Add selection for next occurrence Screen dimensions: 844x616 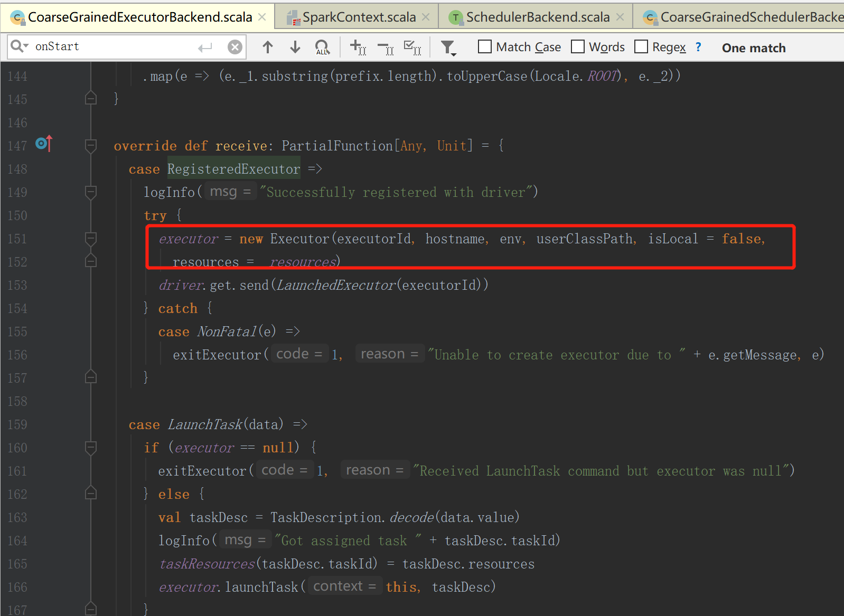[x=358, y=48]
